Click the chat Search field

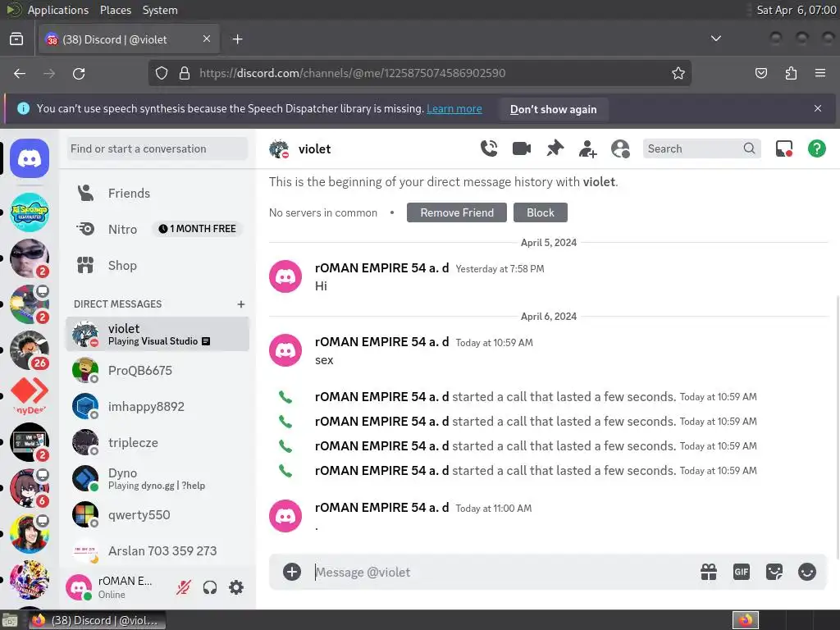point(701,148)
